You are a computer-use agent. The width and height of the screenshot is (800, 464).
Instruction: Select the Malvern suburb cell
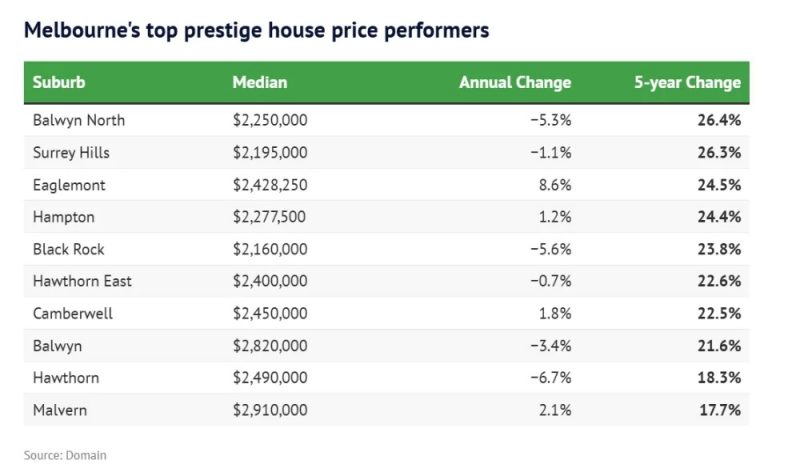(60, 409)
